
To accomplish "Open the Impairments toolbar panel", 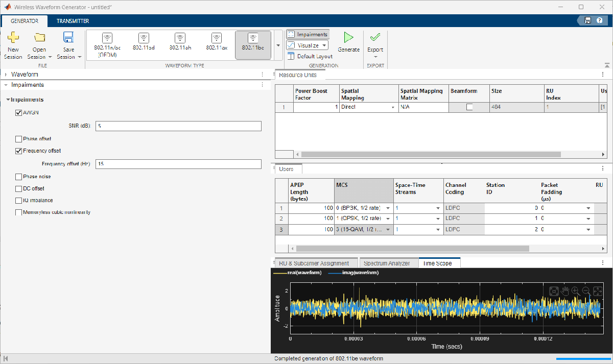I will [307, 34].
